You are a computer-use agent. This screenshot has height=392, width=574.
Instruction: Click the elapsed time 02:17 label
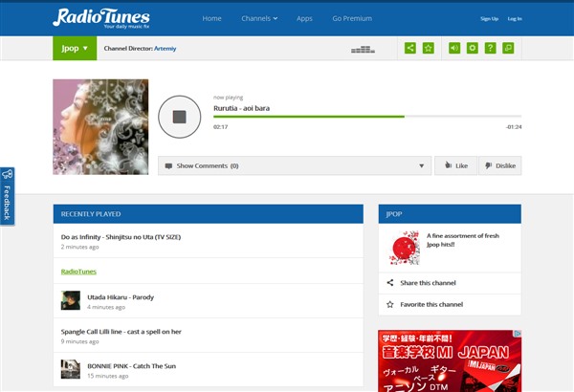coord(220,127)
